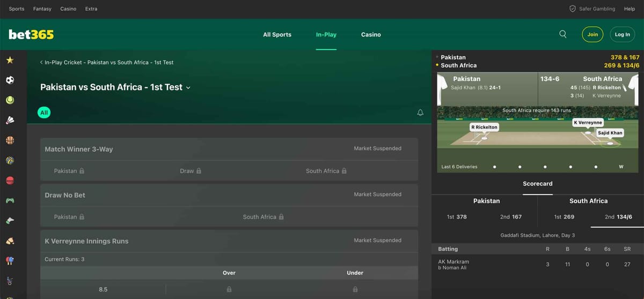The image size is (644, 299).
Task: Click the W wicket marker in Last 6 Deliveries
Action: tap(621, 167)
